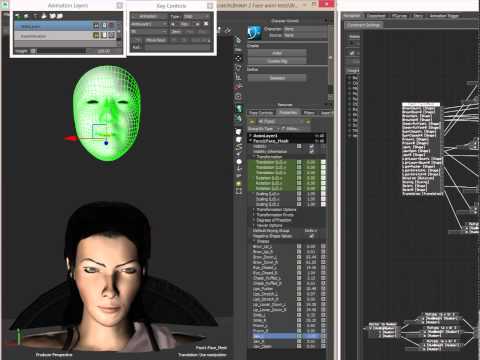Collapse the AnimLayer1 header in Properties
The image size is (480, 360).
pyautogui.click(x=250, y=136)
